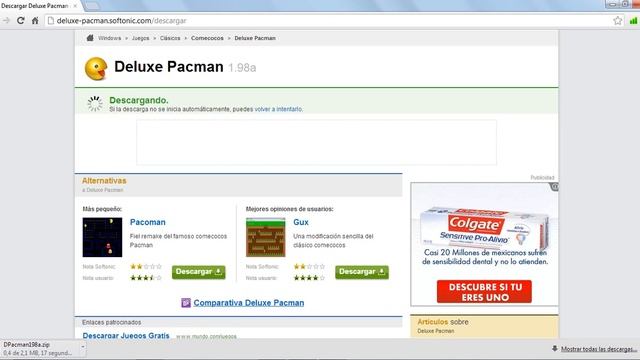Click 'Mostrar todas las descargas' link
640x360 pixels.
point(599,349)
